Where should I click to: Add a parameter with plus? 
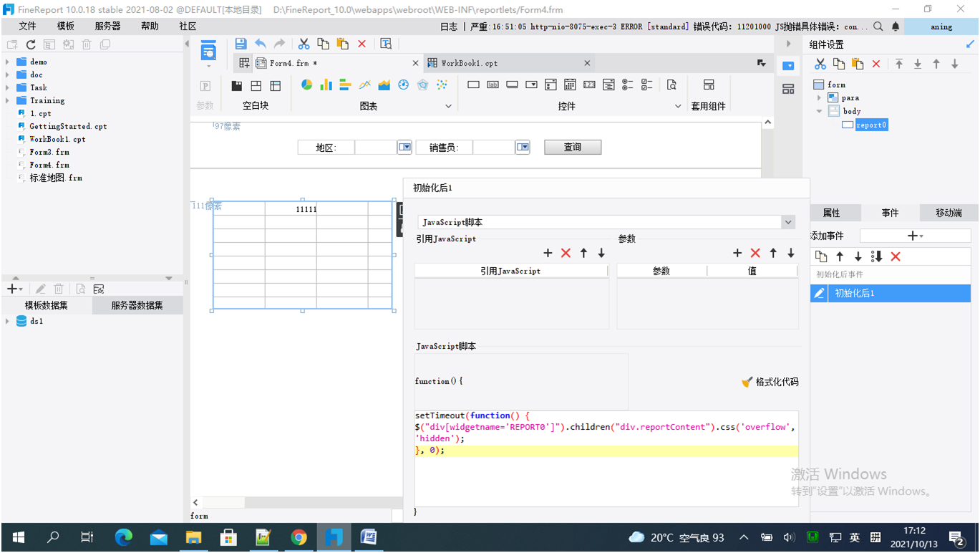tap(737, 253)
